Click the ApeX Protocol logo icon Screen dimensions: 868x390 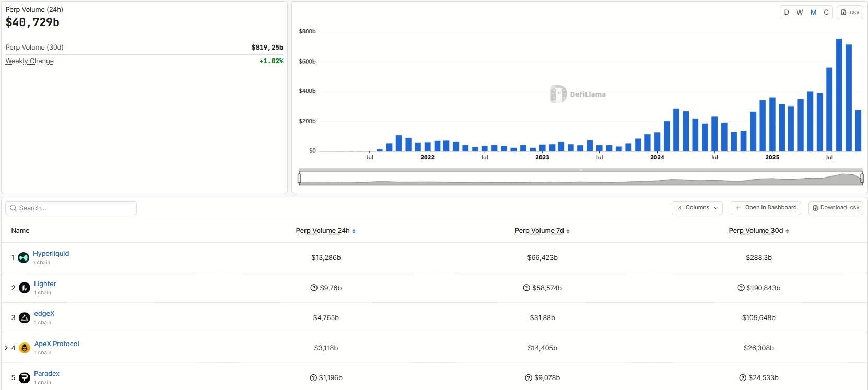pyautogui.click(x=25, y=348)
